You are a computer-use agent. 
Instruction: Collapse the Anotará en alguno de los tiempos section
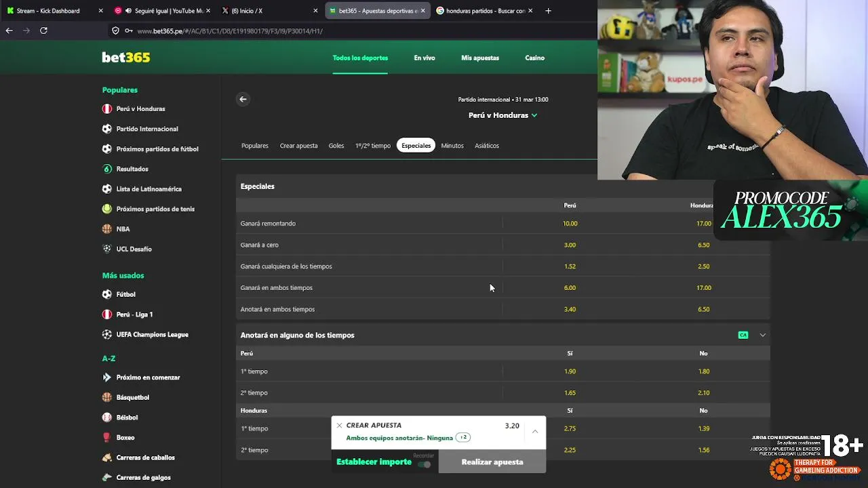[x=763, y=335]
